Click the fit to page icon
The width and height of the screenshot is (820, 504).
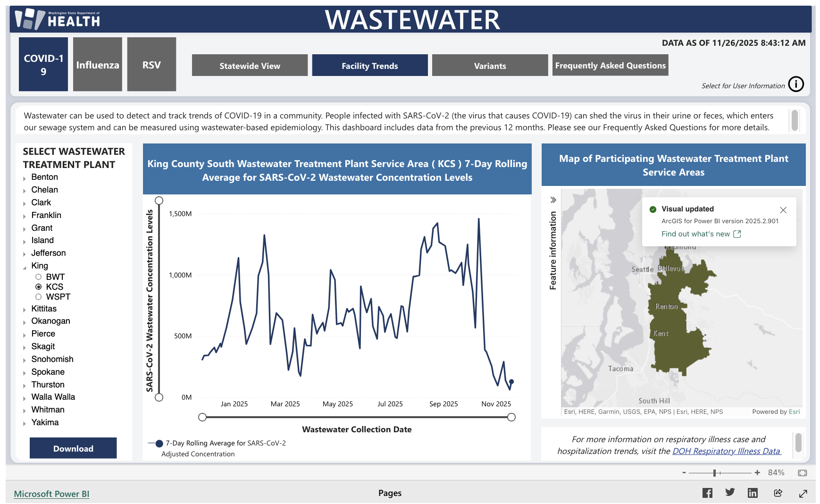click(802, 473)
